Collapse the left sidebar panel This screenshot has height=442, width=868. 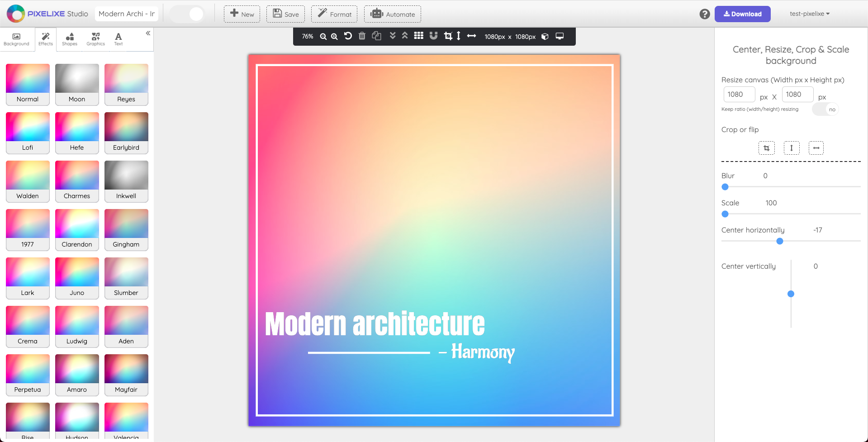(x=148, y=33)
